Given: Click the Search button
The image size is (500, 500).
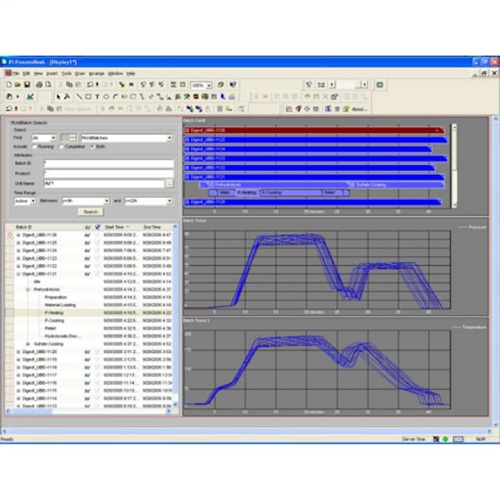Looking at the screenshot, I should [91, 212].
